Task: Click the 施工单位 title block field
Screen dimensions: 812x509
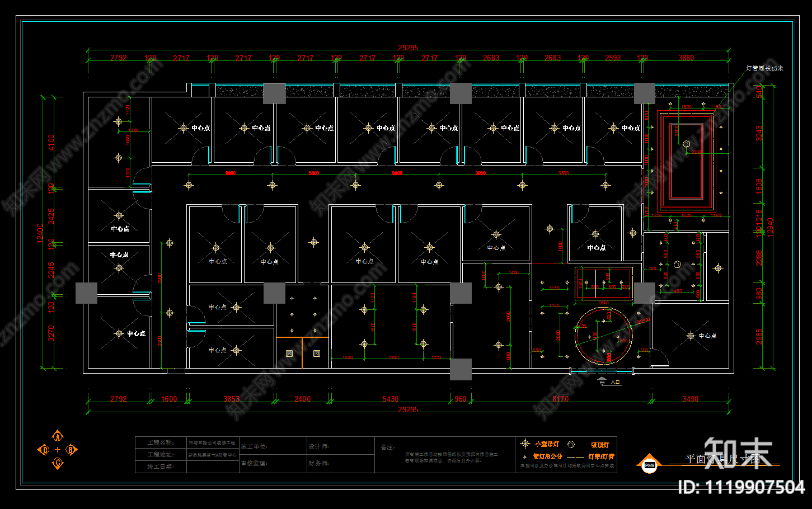Action: [x=273, y=446]
